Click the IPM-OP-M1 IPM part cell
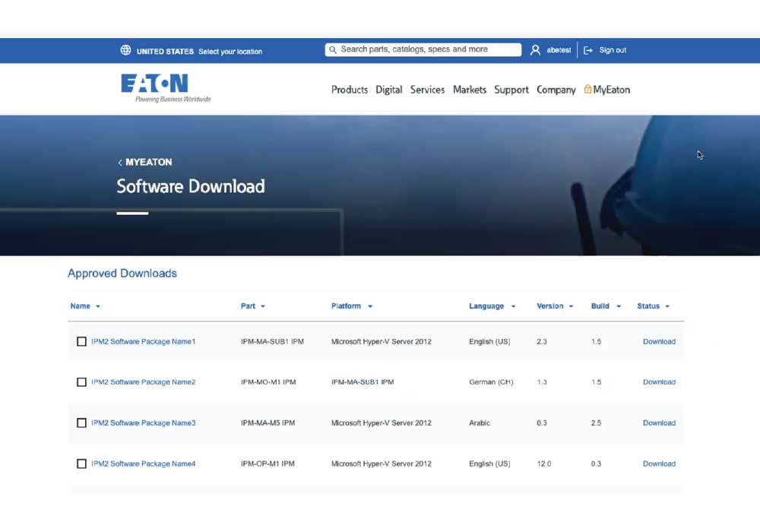 point(268,464)
